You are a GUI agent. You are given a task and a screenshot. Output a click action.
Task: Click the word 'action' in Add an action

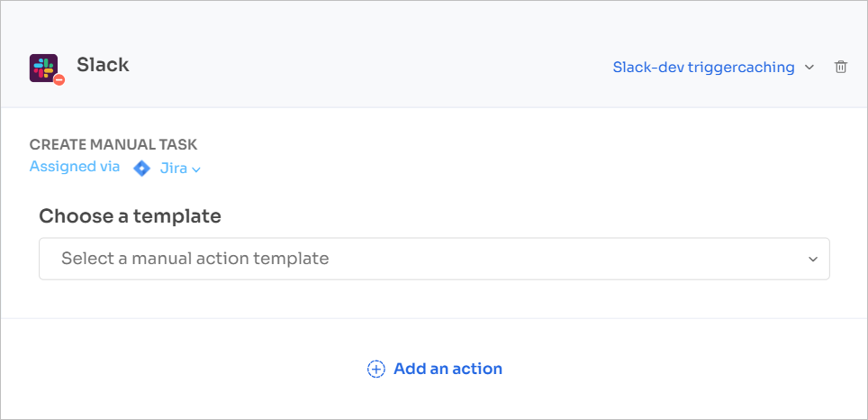[x=477, y=369]
